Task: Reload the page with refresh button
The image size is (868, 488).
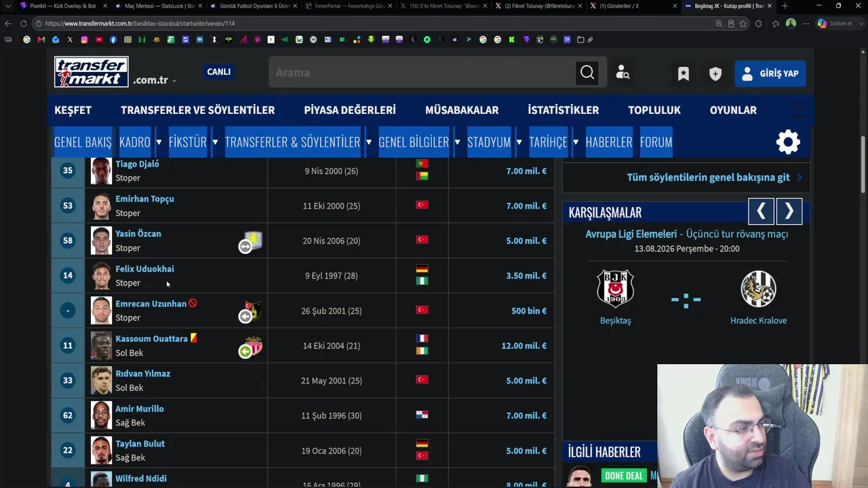Action: 23,23
